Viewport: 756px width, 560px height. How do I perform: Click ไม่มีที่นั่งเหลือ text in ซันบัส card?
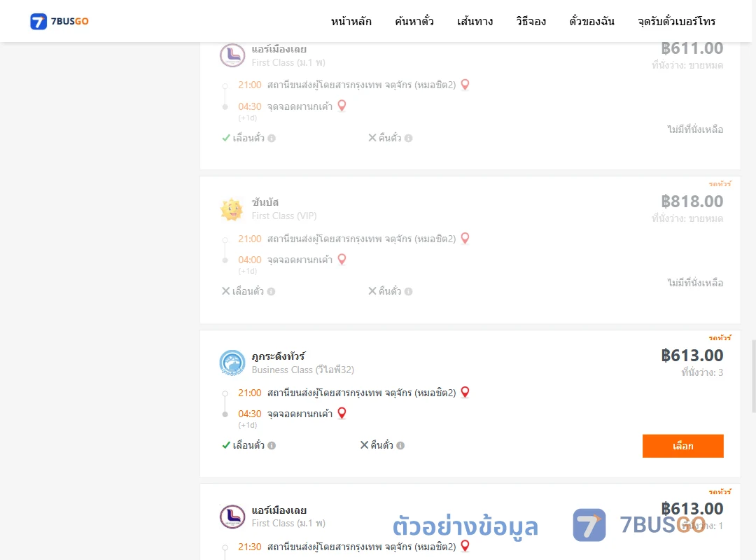(x=695, y=283)
